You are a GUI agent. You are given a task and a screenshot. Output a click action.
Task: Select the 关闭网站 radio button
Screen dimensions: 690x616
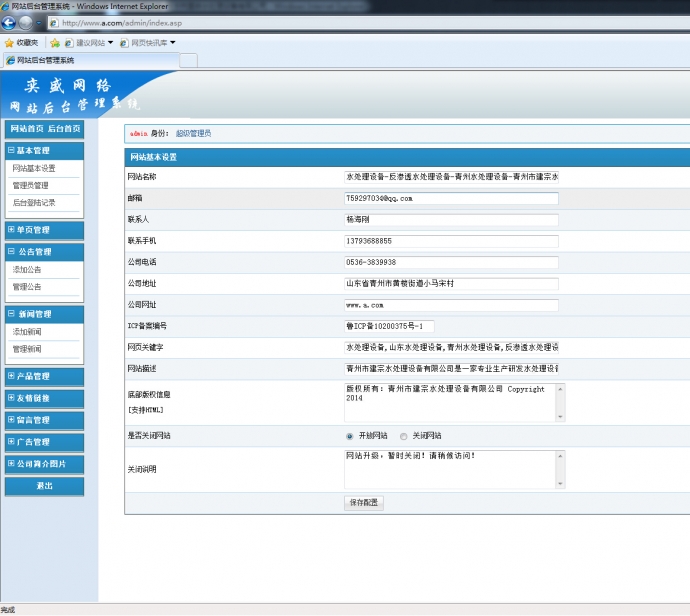click(403, 436)
